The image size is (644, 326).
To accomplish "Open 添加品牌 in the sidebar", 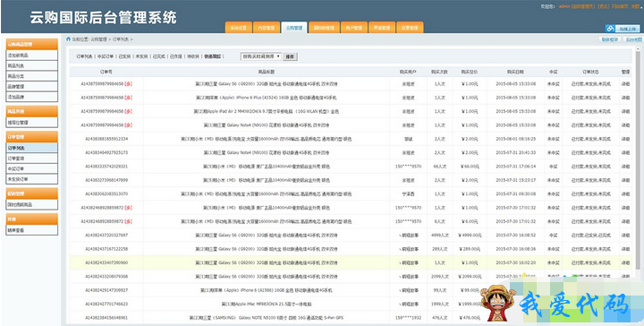I will pyautogui.click(x=32, y=97).
